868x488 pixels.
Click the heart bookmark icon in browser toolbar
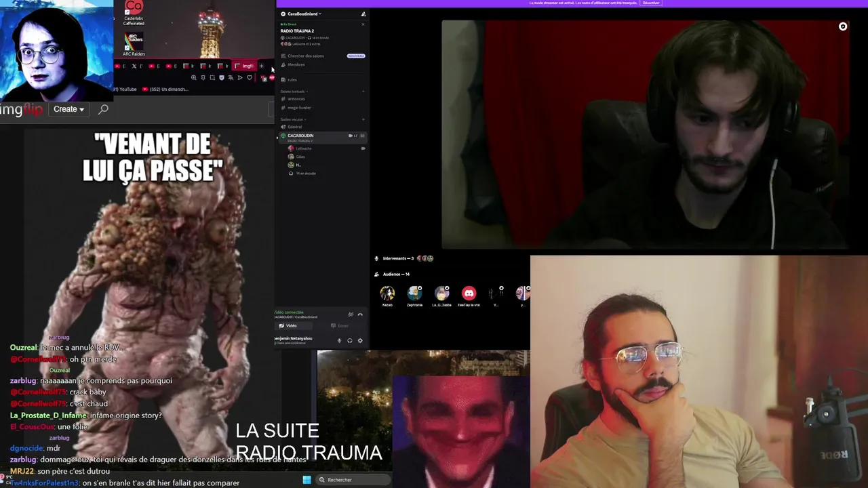(249, 78)
